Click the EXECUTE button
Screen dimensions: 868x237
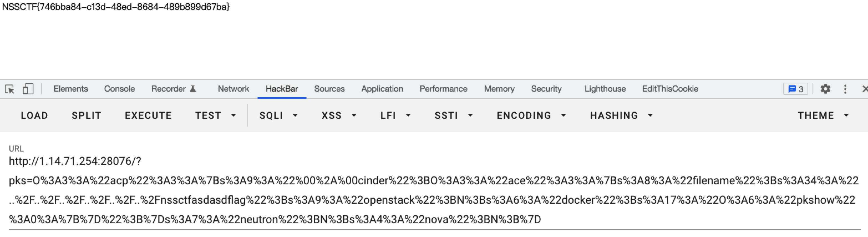coord(148,116)
